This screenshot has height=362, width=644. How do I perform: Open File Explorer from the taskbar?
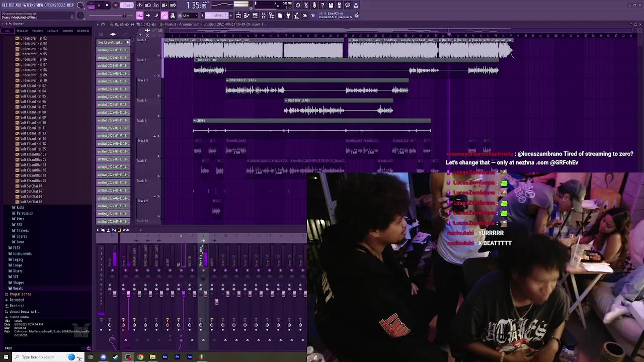pos(152,357)
